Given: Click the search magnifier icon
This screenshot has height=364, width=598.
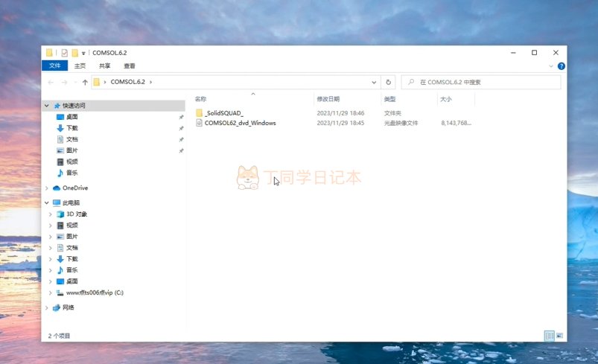Looking at the screenshot, I should (411, 82).
